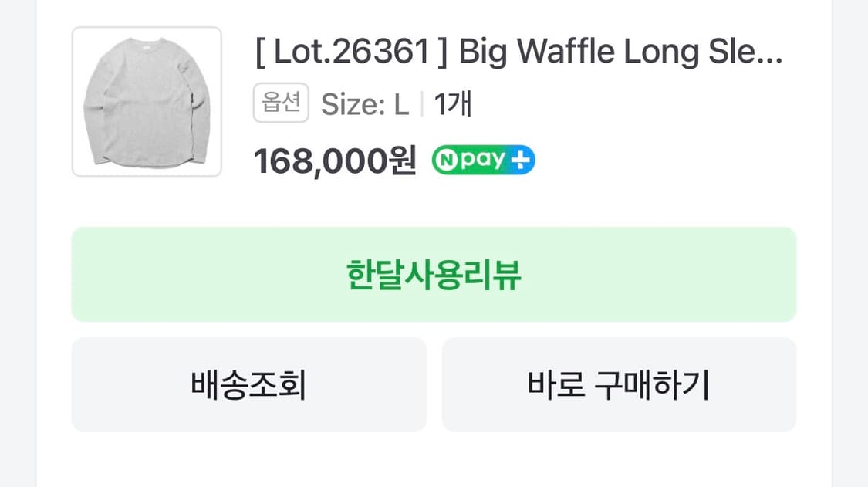Click the Naver Pay logo text
Screen dimensions: 868x487
482,158
